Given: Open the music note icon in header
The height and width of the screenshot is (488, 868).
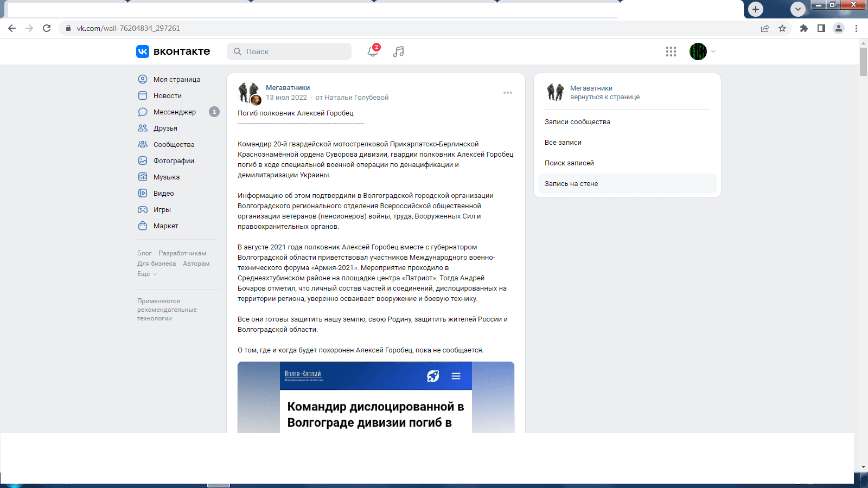Looking at the screenshot, I should 399,52.
